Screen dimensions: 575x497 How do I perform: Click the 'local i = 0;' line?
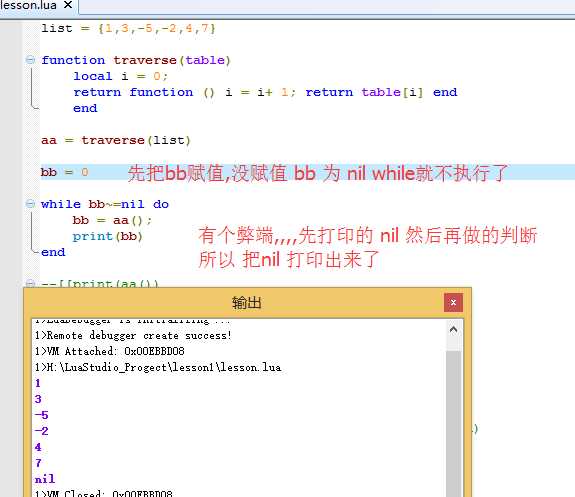click(121, 76)
